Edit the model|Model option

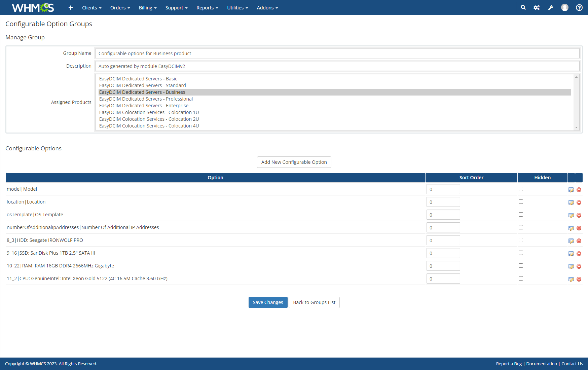click(571, 190)
